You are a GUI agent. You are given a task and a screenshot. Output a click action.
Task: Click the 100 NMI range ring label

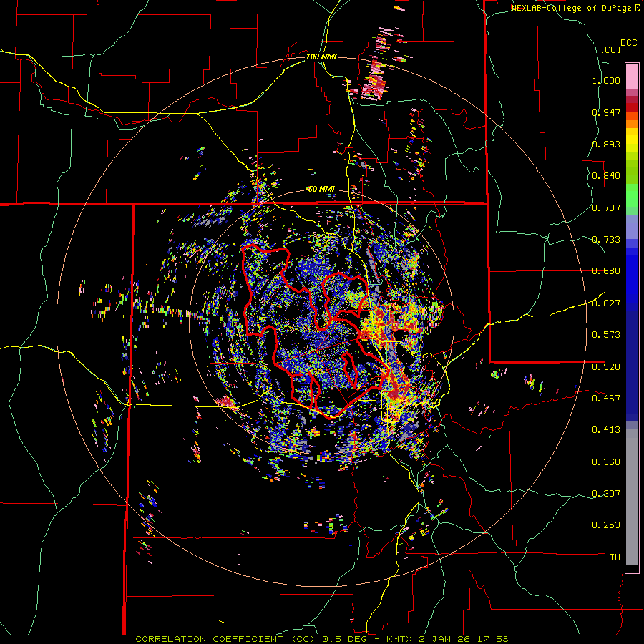[x=321, y=57]
